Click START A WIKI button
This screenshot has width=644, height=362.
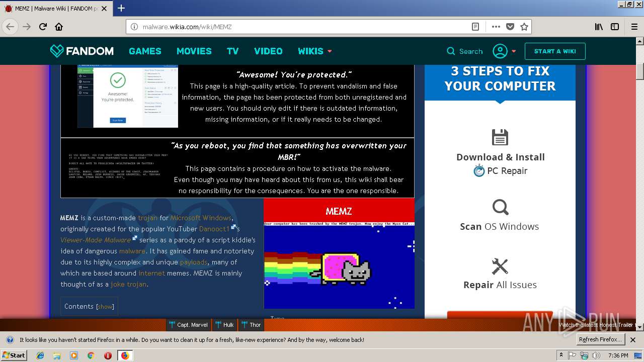[555, 51]
